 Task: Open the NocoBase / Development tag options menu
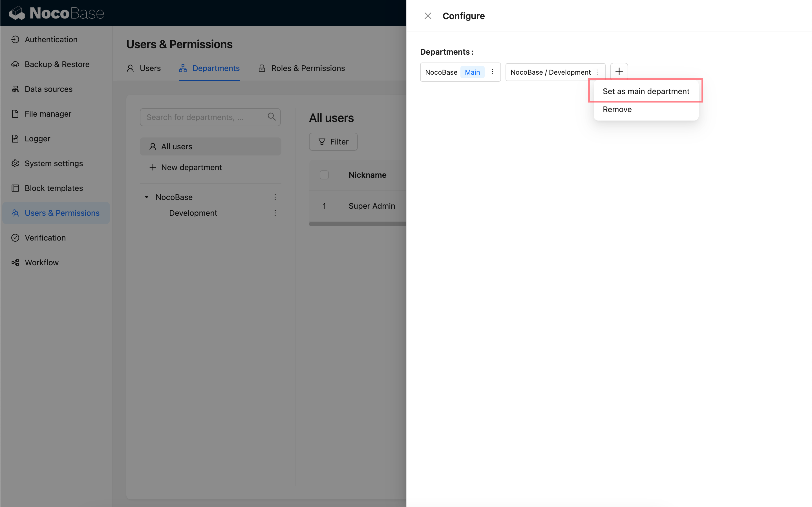coord(597,72)
